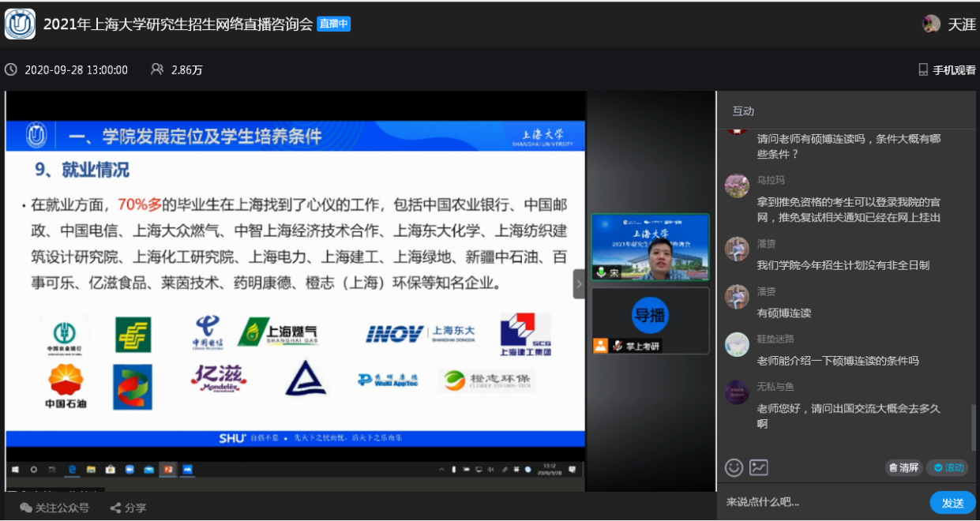Viewport: 980px width, 521px height.
Task: Toggle the 滚动 auto-scroll option
Action: pyautogui.click(x=948, y=467)
